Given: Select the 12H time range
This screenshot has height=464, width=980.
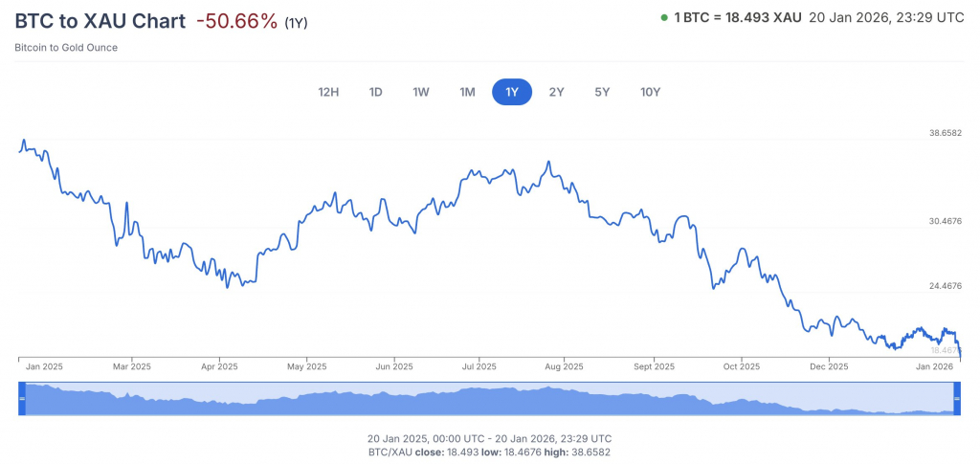Looking at the screenshot, I should [x=328, y=92].
